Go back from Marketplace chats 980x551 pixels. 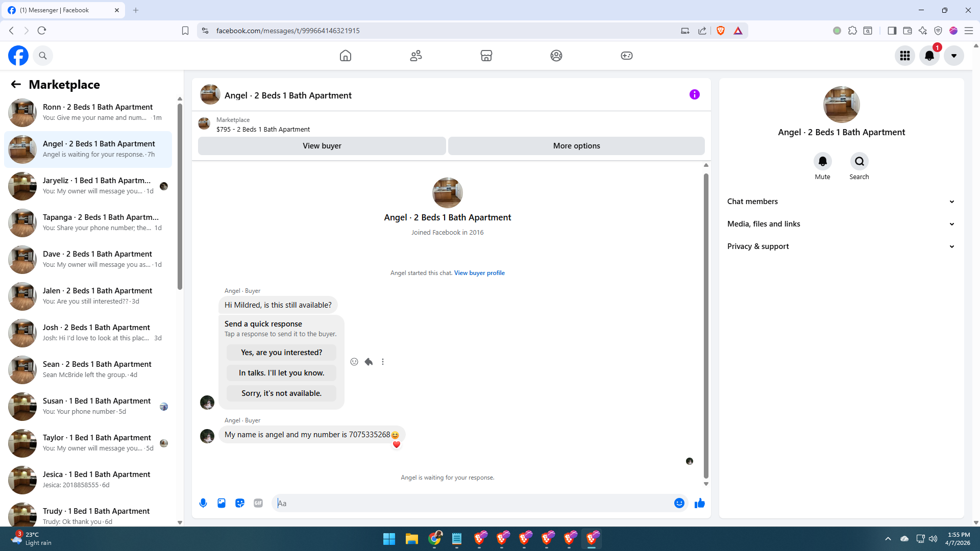16,84
